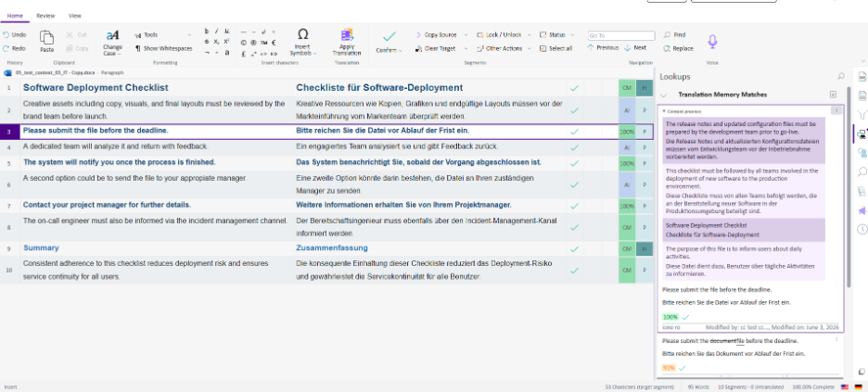This screenshot has width=868, height=392.
Task: Click the Go To input field
Action: pos(621,35)
